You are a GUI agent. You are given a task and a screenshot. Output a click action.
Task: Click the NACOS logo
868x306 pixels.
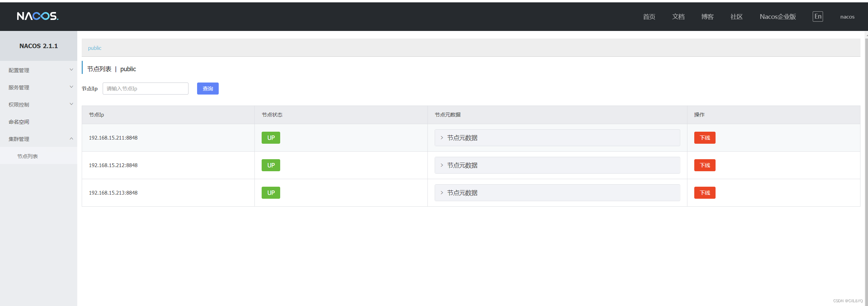click(x=38, y=16)
